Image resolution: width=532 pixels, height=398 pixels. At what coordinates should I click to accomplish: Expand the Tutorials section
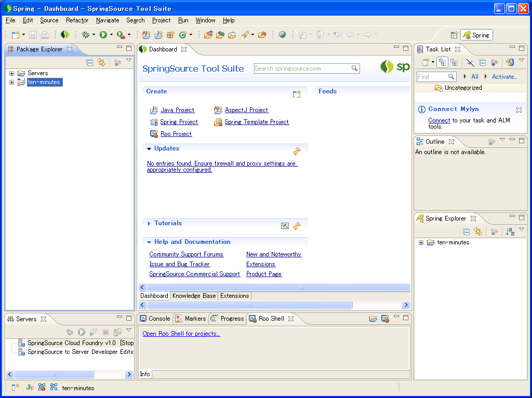149,224
